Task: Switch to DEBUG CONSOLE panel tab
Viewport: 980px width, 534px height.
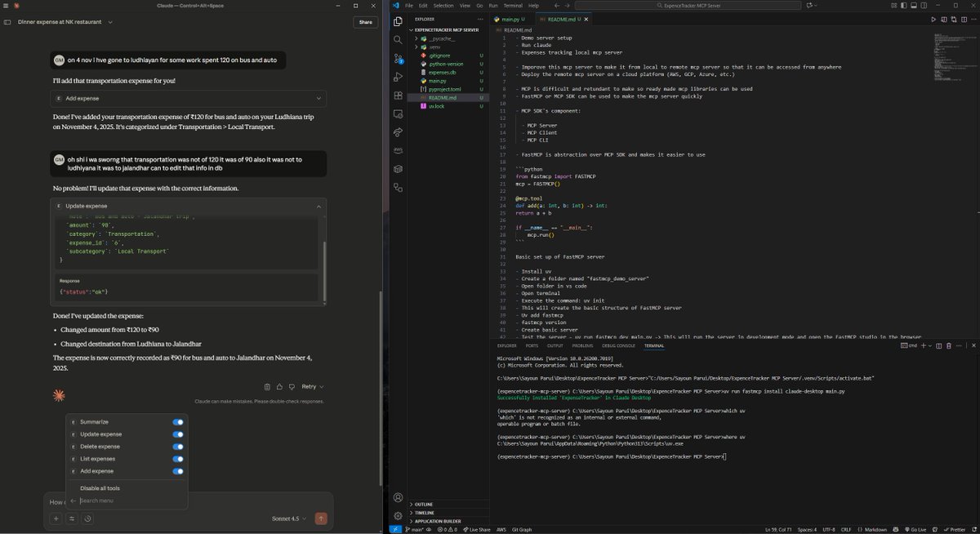Action: [x=618, y=345]
